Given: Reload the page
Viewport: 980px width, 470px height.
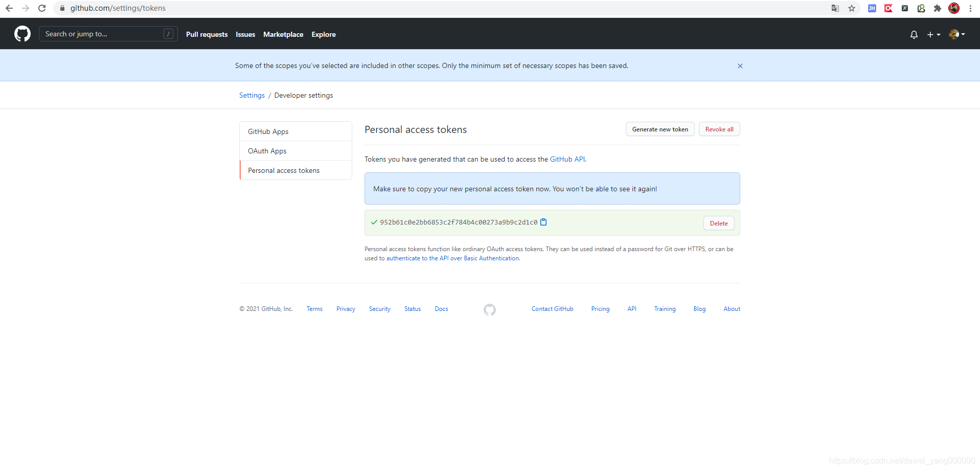Looking at the screenshot, I should click(x=42, y=8).
